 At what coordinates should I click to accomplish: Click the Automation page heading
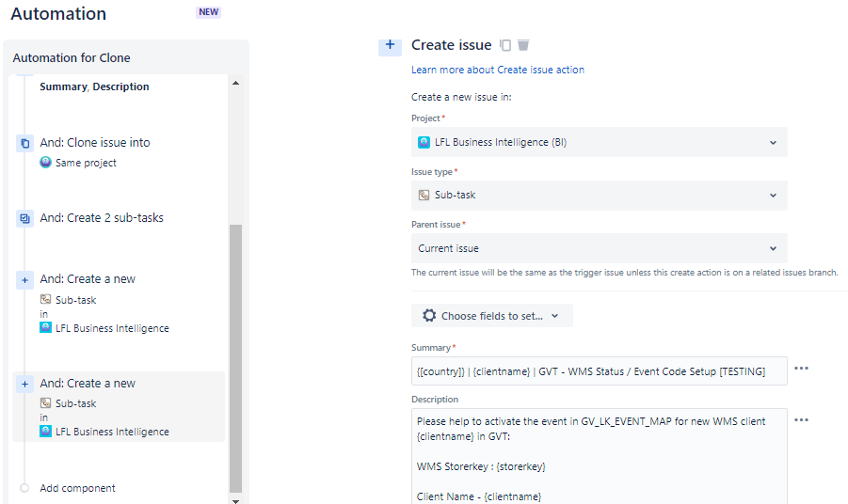[x=58, y=13]
